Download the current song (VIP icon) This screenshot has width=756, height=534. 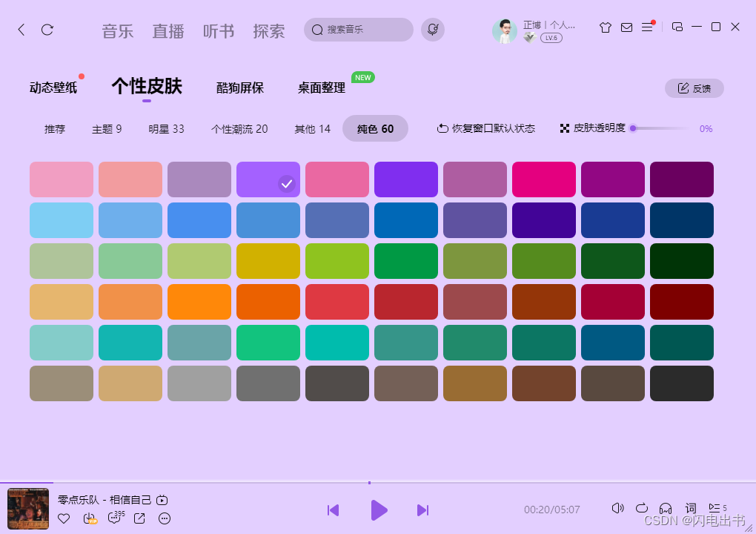90,518
